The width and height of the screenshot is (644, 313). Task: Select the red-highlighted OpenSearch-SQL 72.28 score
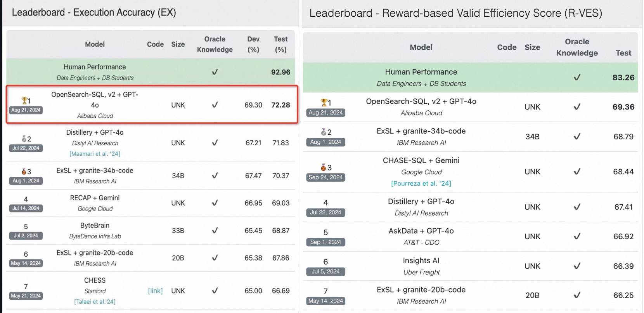[x=280, y=105]
